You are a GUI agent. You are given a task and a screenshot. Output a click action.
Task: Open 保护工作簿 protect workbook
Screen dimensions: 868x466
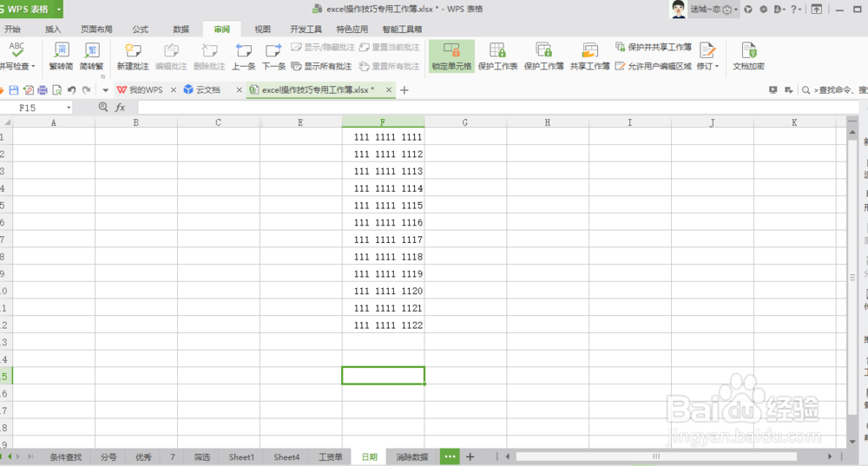pyautogui.click(x=543, y=56)
